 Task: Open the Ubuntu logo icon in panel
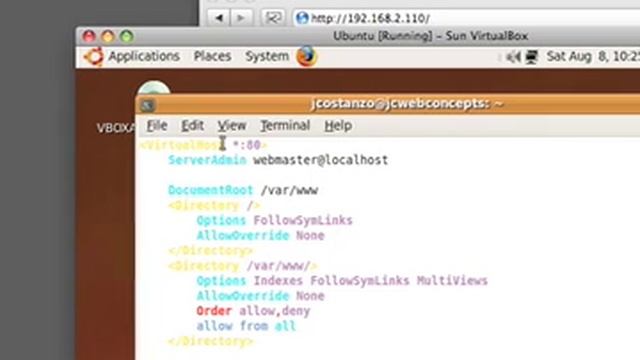pyautogui.click(x=94, y=56)
